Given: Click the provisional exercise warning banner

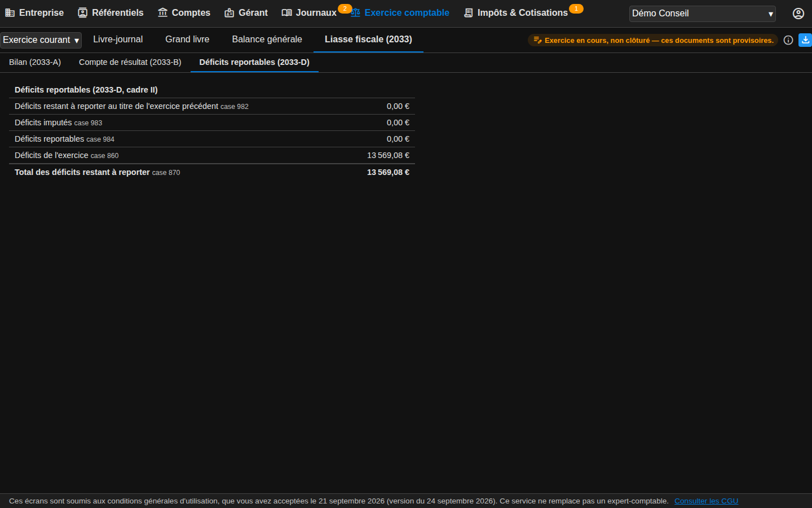Looking at the screenshot, I should click(653, 40).
